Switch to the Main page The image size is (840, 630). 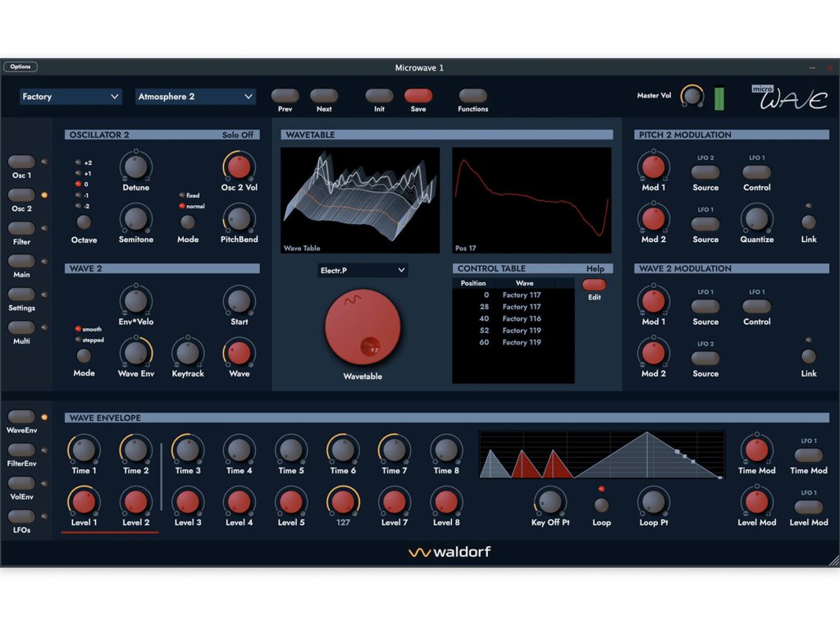tap(21, 261)
